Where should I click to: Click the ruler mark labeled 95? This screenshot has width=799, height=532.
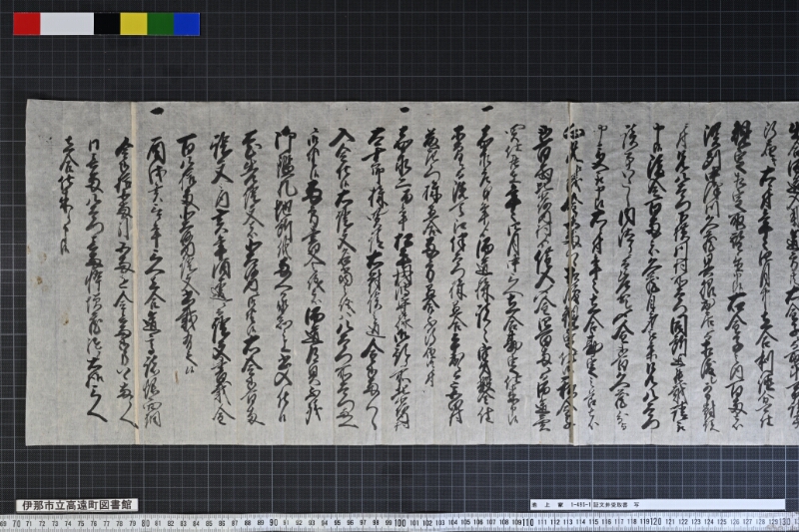337,523
